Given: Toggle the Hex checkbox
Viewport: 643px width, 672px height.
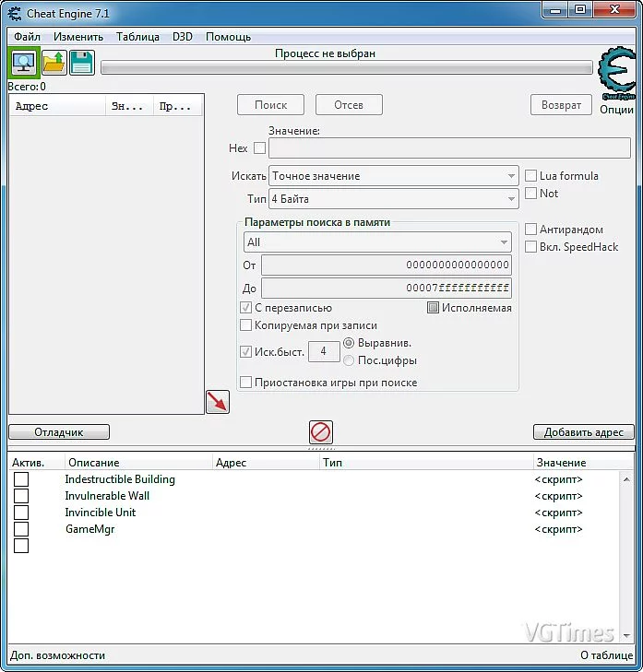Looking at the screenshot, I should (259, 147).
